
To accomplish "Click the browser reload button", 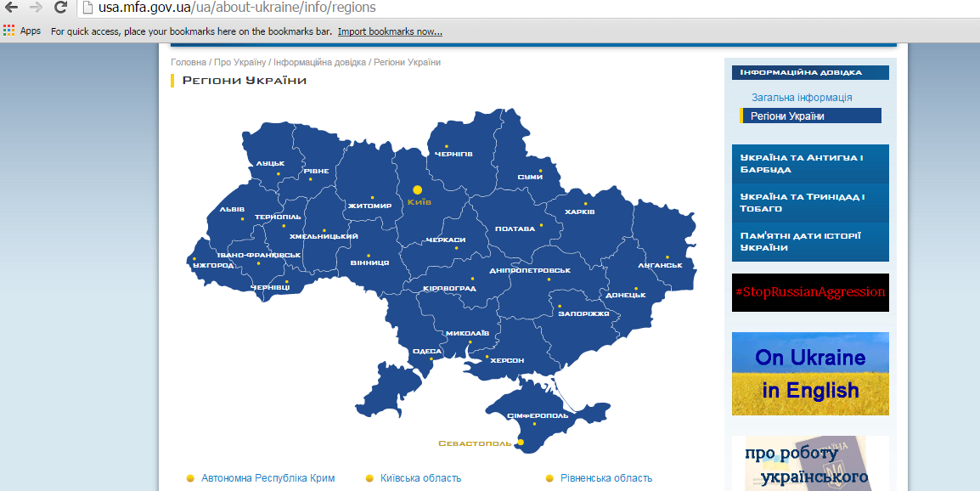I will tap(60, 8).
